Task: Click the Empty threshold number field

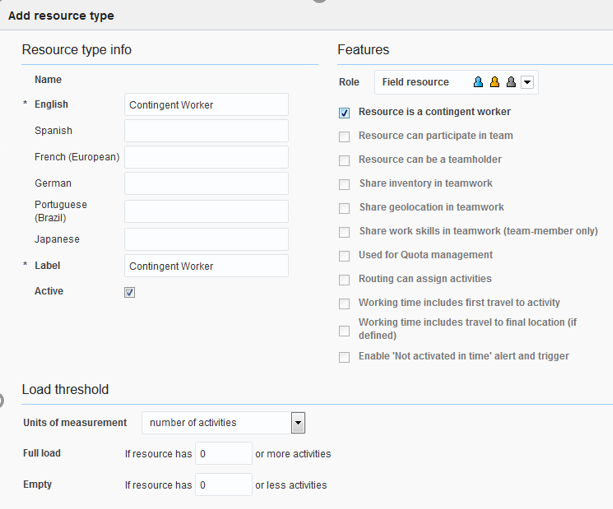Action: coord(223,485)
